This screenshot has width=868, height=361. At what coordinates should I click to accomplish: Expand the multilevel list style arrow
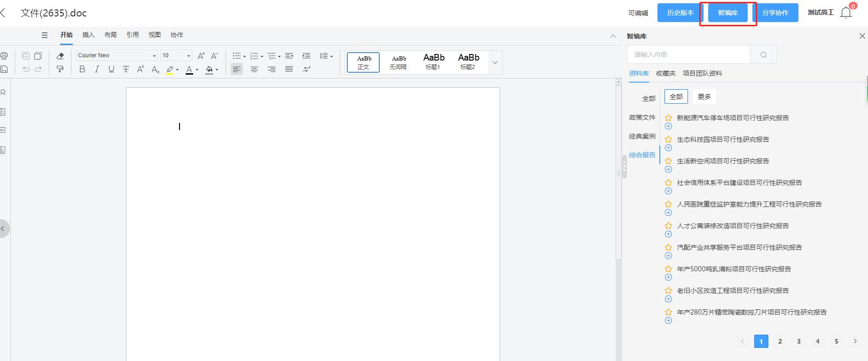click(279, 56)
